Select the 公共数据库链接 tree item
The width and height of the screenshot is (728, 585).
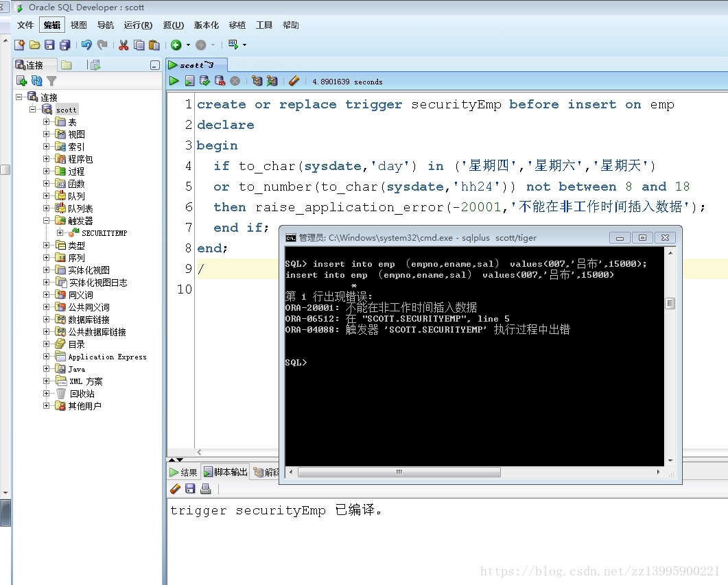[x=97, y=332]
